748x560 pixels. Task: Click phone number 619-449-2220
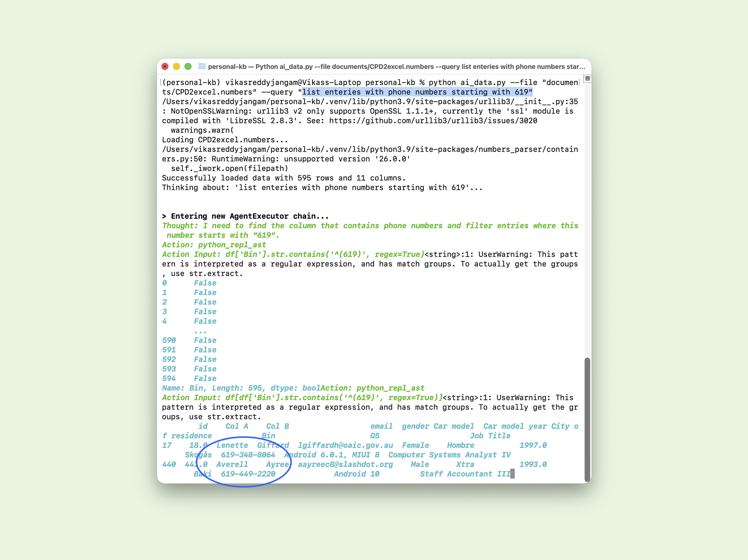click(x=248, y=474)
